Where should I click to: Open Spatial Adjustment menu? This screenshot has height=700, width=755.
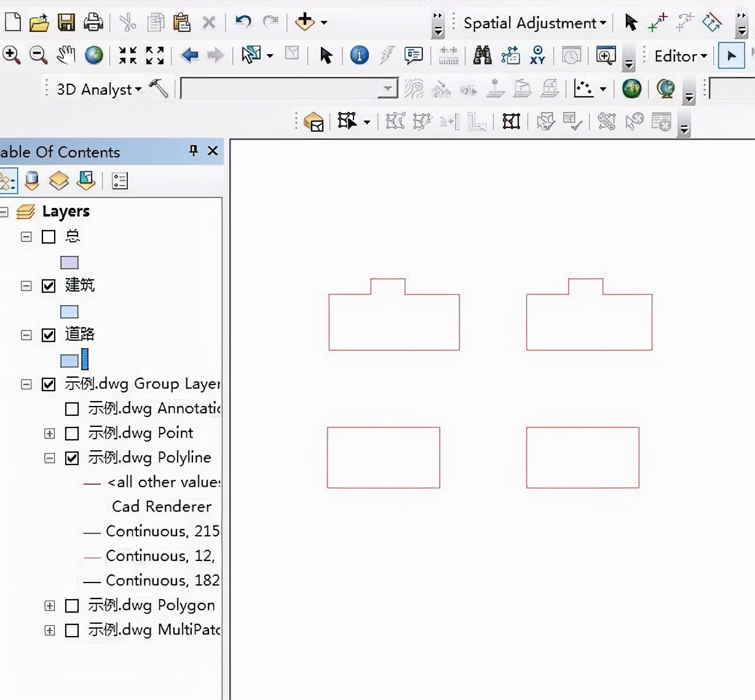[535, 23]
